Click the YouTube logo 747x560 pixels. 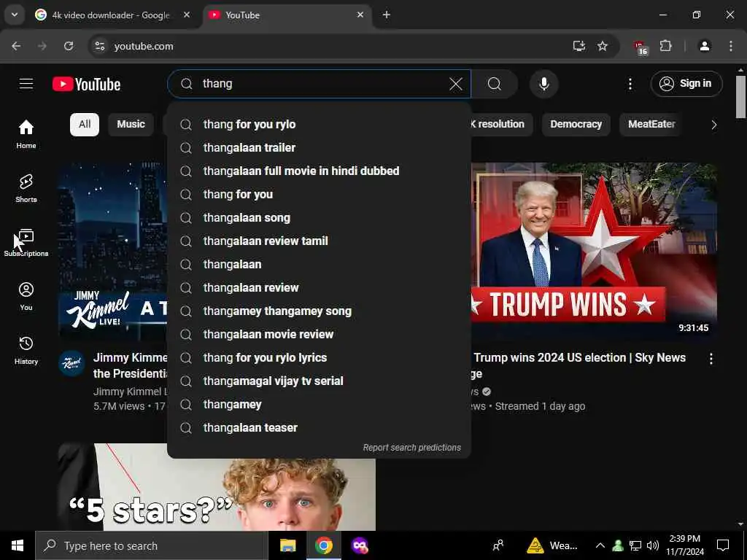[86, 85]
